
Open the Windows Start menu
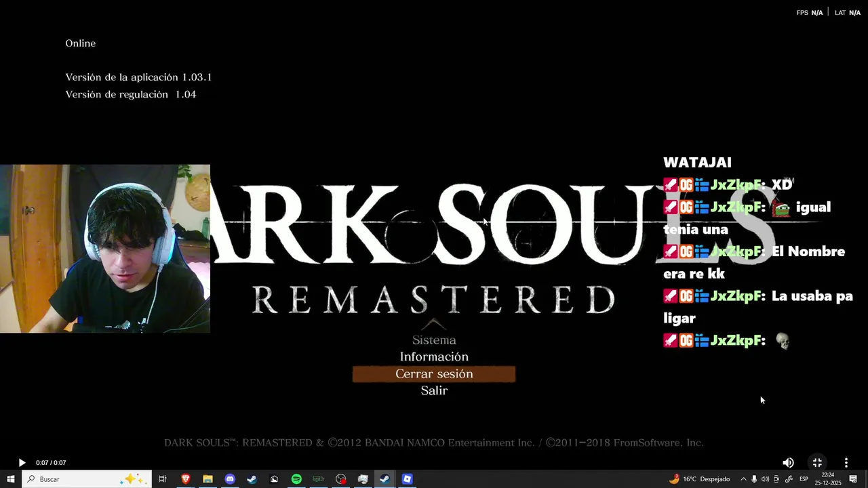coord(10,479)
